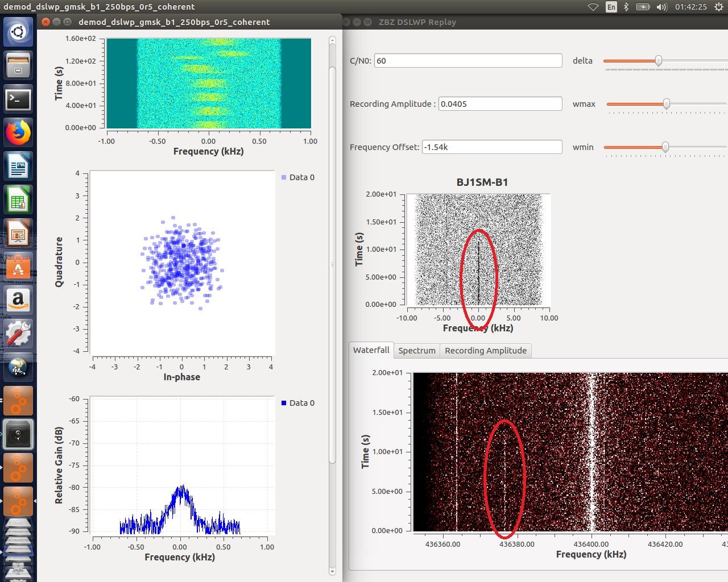Open the Amazon launcher icon
Image resolution: width=728 pixels, height=582 pixels.
[x=18, y=300]
